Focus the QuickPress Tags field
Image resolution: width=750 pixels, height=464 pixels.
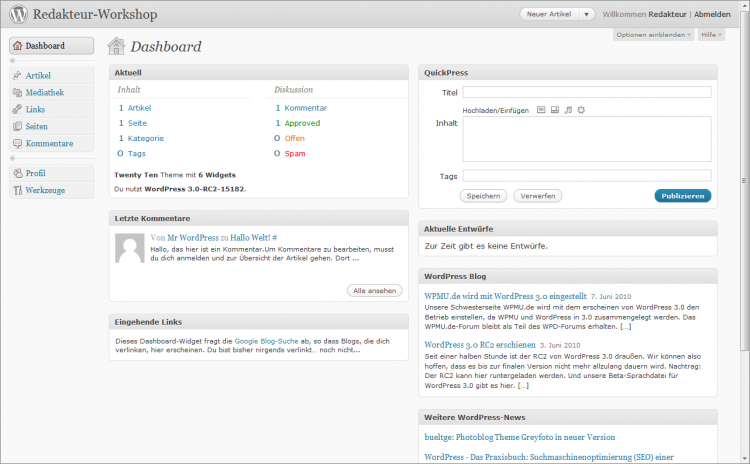coord(587,176)
